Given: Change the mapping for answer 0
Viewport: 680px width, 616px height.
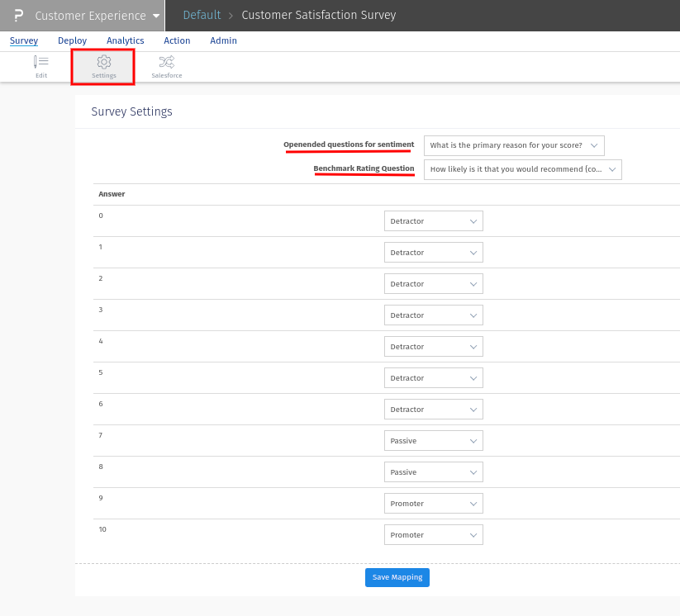Looking at the screenshot, I should (433, 220).
